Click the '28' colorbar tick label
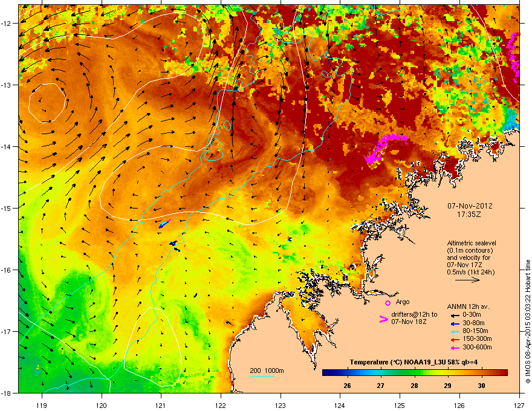The width and height of the screenshot is (532, 411). point(414,386)
